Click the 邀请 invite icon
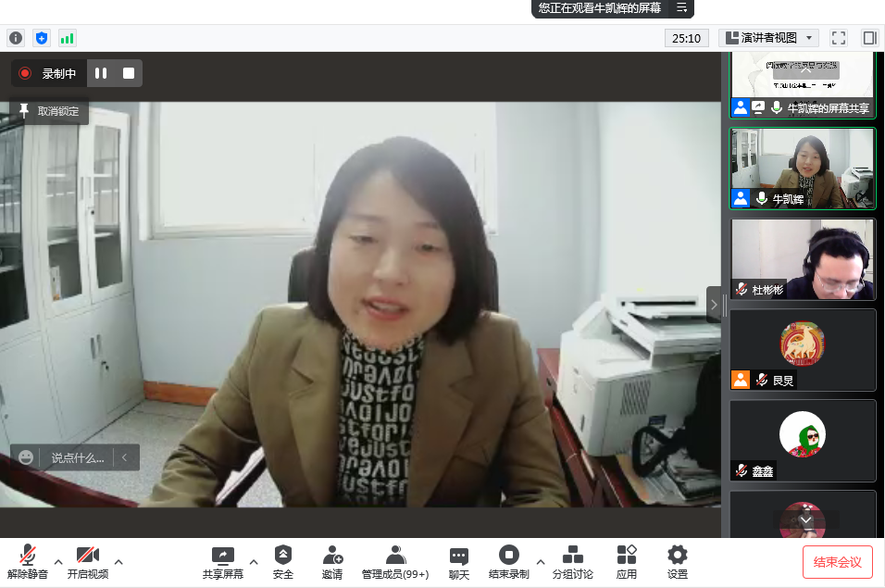 (x=332, y=562)
